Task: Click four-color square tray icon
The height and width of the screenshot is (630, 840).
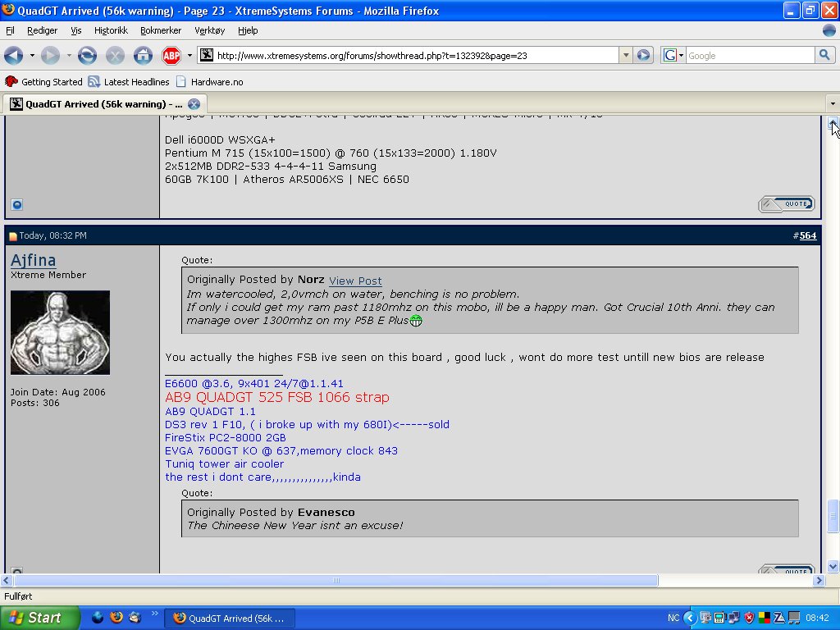Action: click(765, 618)
